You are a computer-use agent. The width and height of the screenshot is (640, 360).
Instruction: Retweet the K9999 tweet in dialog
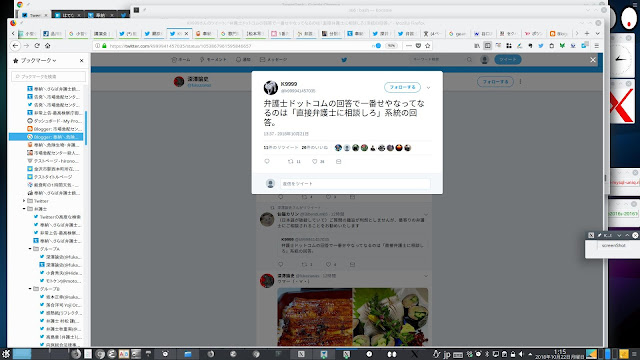coord(291,162)
